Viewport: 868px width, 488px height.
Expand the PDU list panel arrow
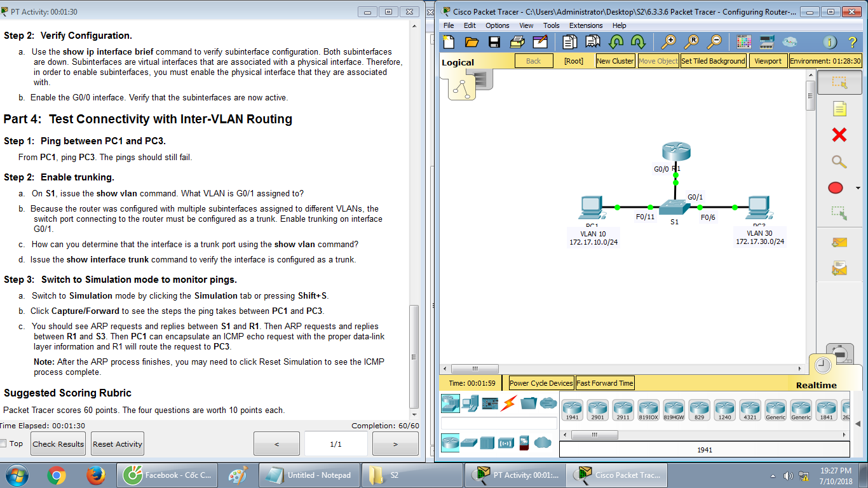coord(858,424)
